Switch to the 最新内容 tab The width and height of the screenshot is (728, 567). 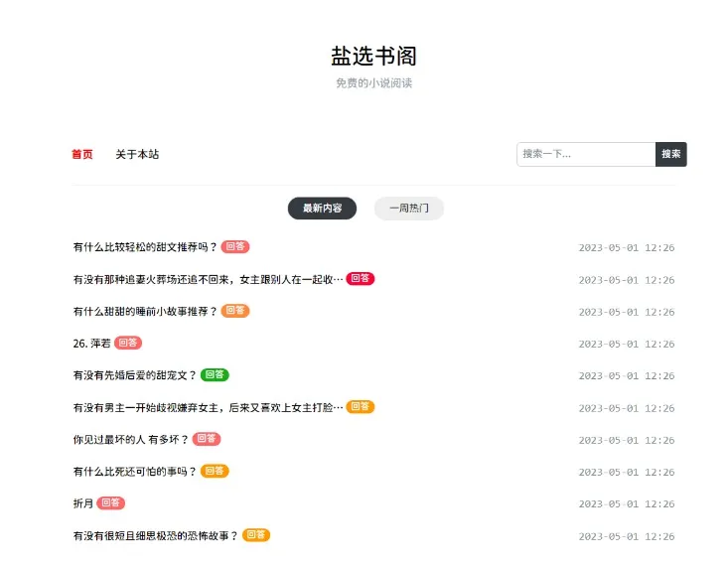click(x=322, y=209)
